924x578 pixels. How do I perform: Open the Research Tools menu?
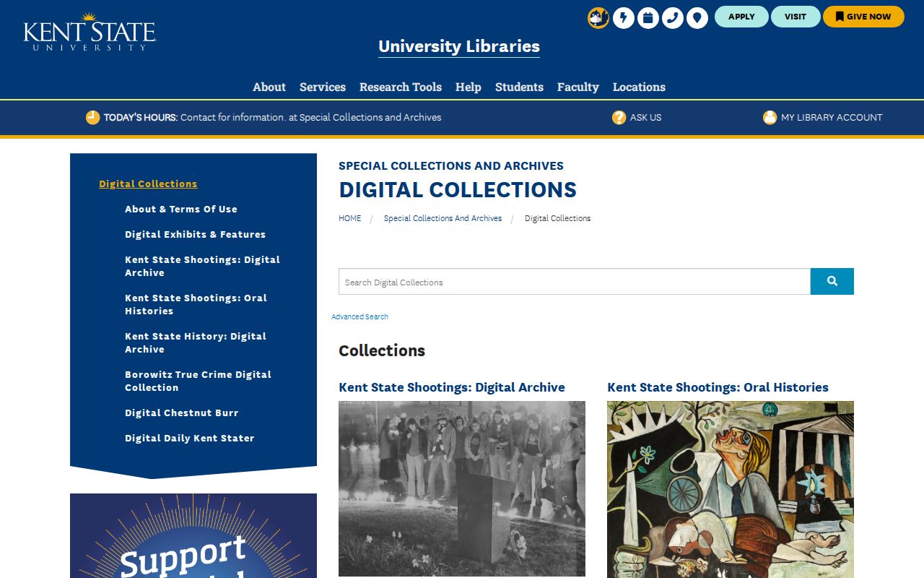[401, 87]
